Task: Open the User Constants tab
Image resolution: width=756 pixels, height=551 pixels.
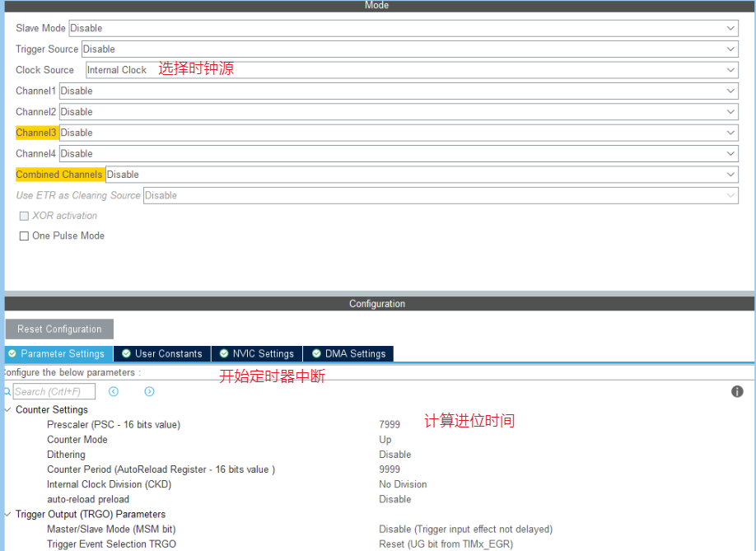Action: (161, 354)
